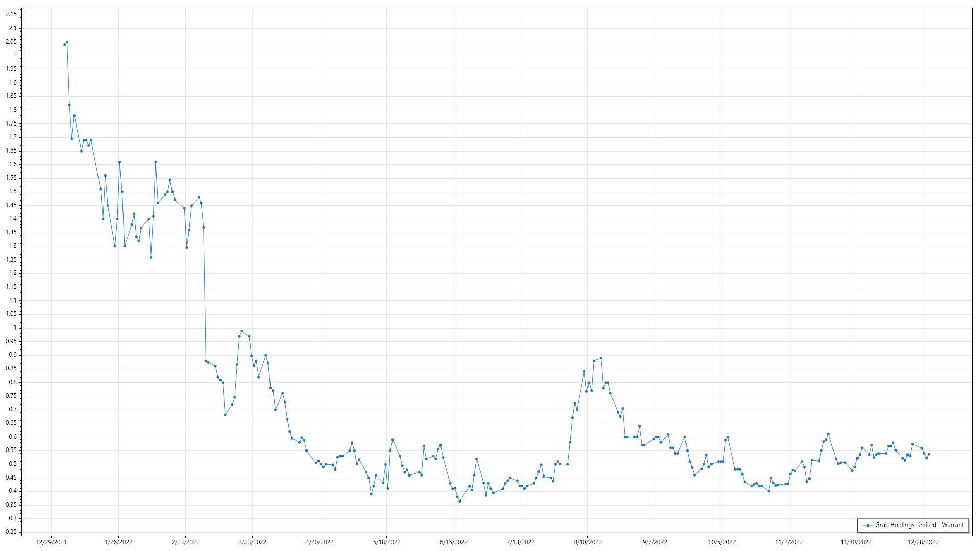
Task: Click the 2/23/2022 x-axis date label
Action: coord(185,542)
